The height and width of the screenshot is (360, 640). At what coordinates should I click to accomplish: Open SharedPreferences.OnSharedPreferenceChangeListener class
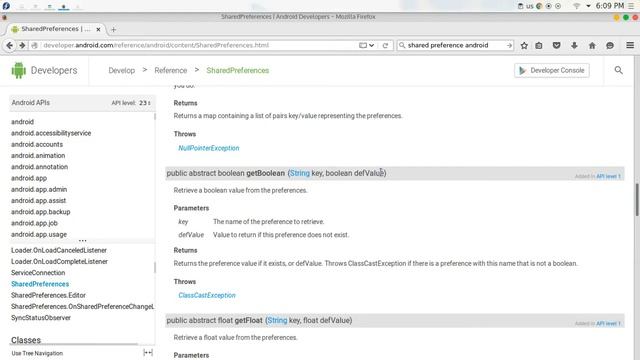82,306
